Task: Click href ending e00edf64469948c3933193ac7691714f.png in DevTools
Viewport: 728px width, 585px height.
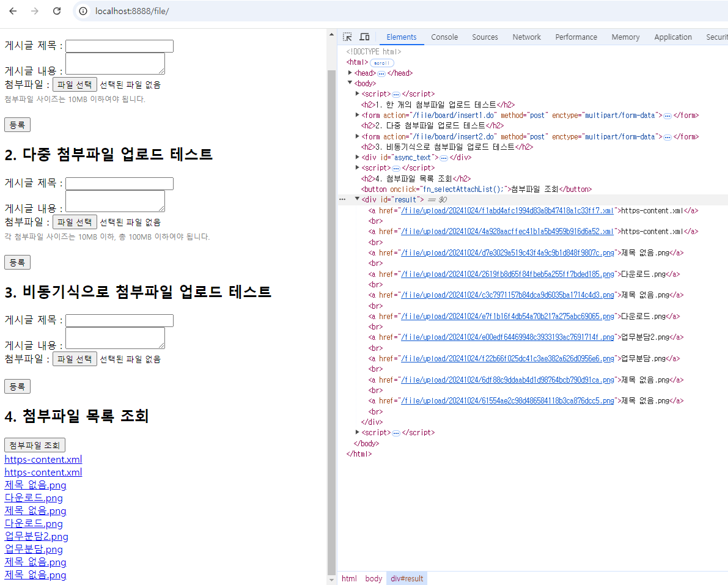Action: point(507,337)
